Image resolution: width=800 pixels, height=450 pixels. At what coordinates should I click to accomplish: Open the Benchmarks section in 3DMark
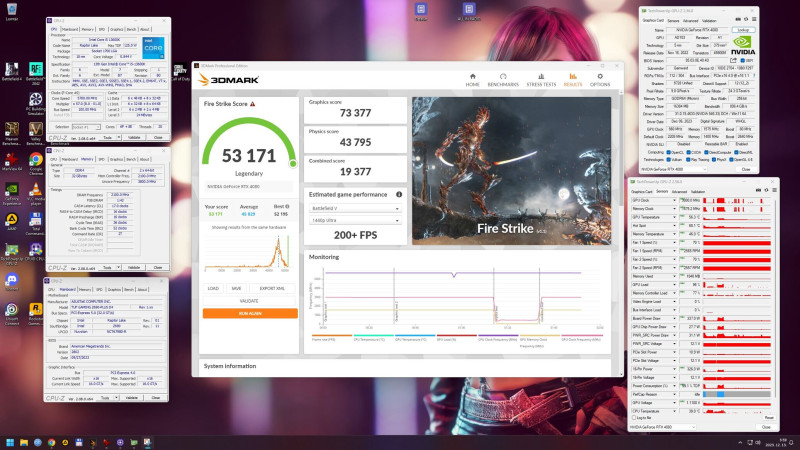coord(503,80)
